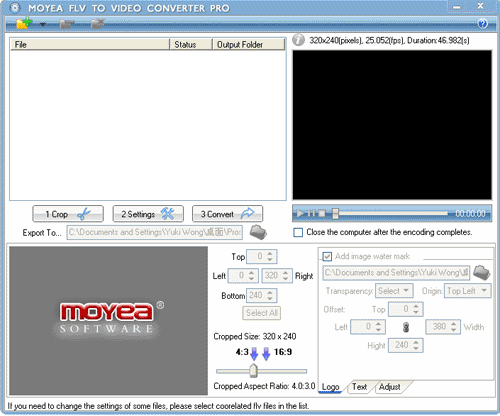Viewport: 500px width, 416px height.
Task: Toggle Add image water mark checkbox
Action: tap(327, 257)
